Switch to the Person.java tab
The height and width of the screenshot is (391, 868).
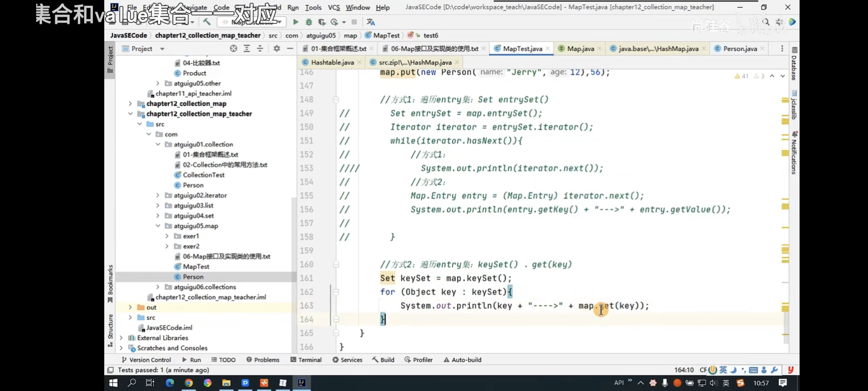click(x=740, y=49)
